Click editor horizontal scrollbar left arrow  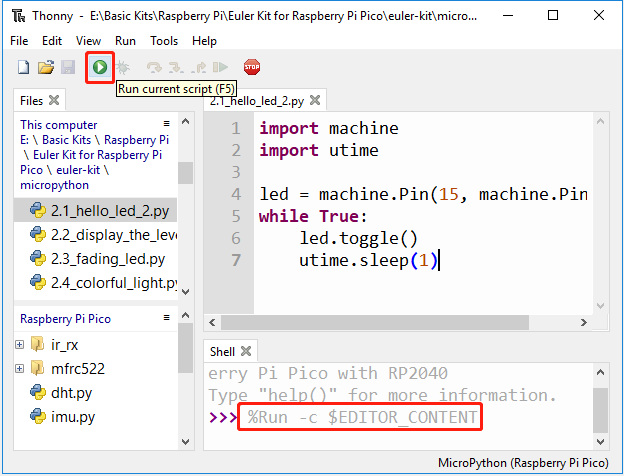[x=212, y=322]
